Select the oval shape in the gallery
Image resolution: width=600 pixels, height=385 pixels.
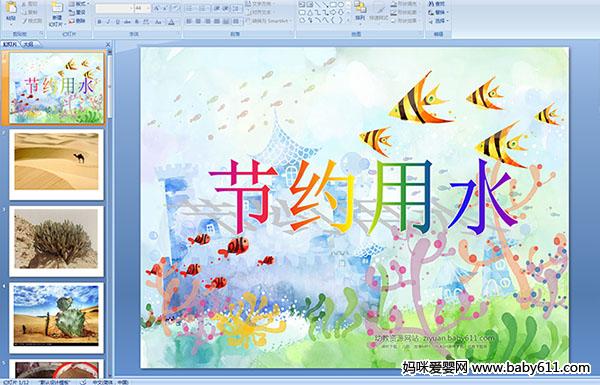(340, 5)
